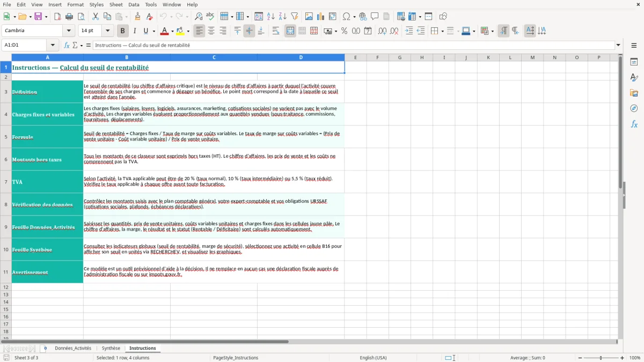
Task: Switch to the Synthèse sheet tab
Action: (111, 349)
